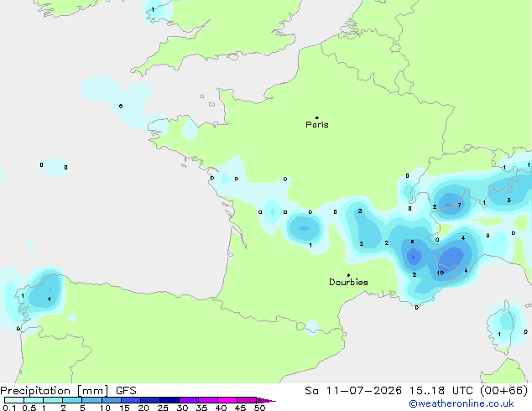Click the '10' precipitation value on the map
The width and height of the screenshot is (532, 411).
(441, 273)
